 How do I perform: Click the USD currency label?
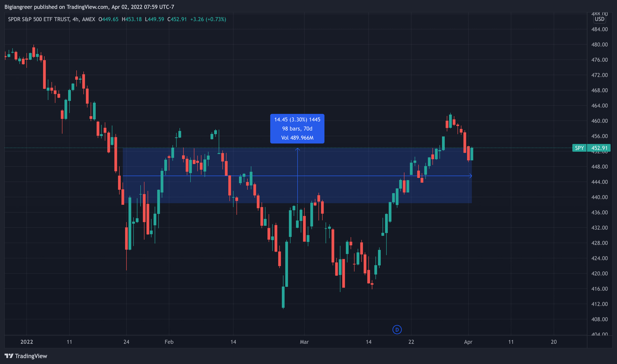coord(599,19)
